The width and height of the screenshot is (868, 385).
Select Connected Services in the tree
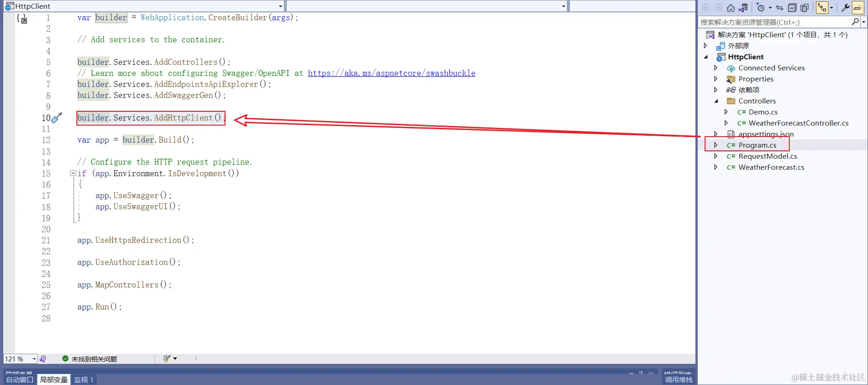pos(771,68)
